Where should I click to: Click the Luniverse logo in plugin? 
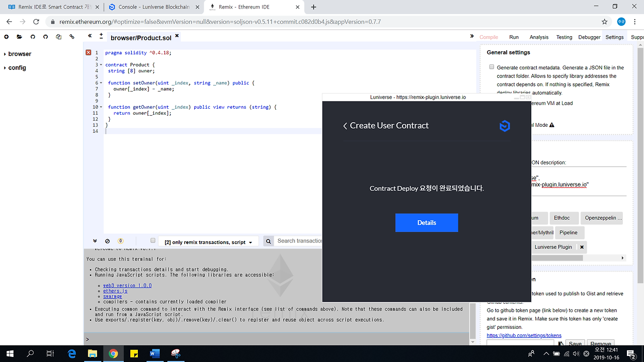pos(505,126)
